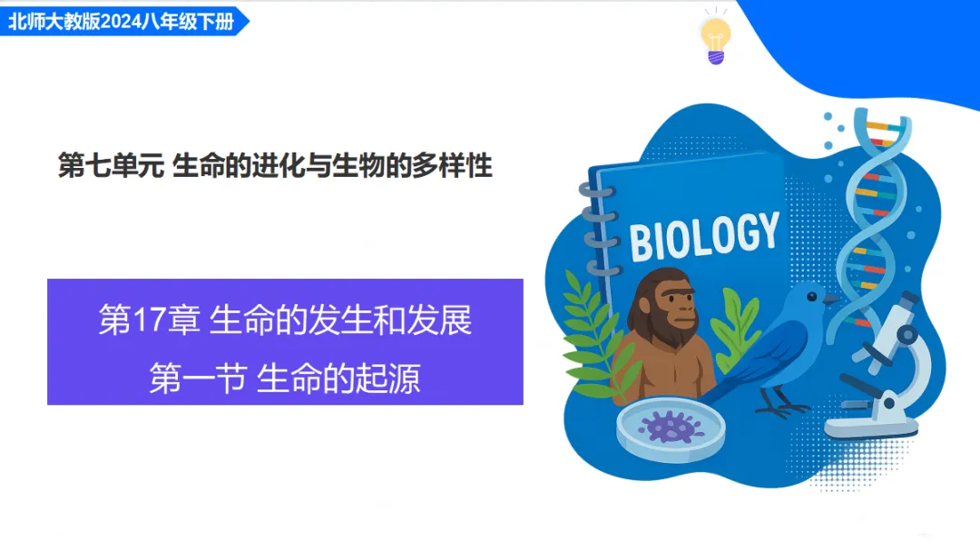The width and height of the screenshot is (980, 551).
Task: Click the purple chapter title box
Action: [x=285, y=341]
